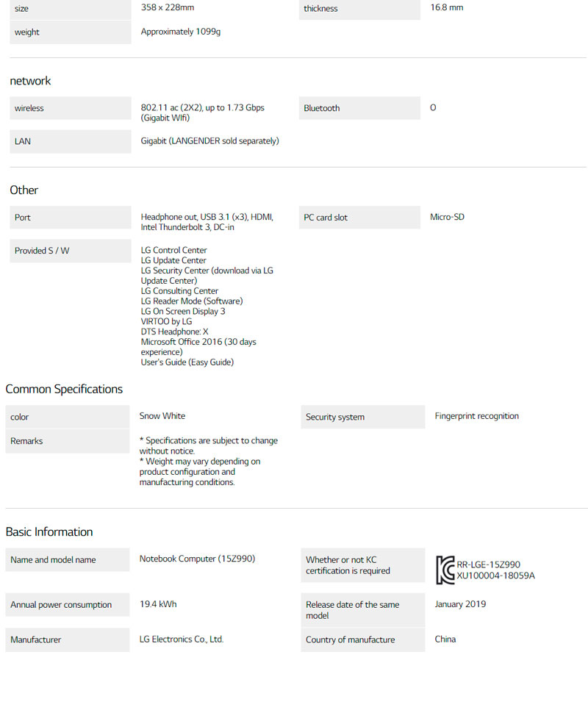The width and height of the screenshot is (588, 713).
Task: Click 'Fingerprint recognition' value text
Action: pos(476,416)
